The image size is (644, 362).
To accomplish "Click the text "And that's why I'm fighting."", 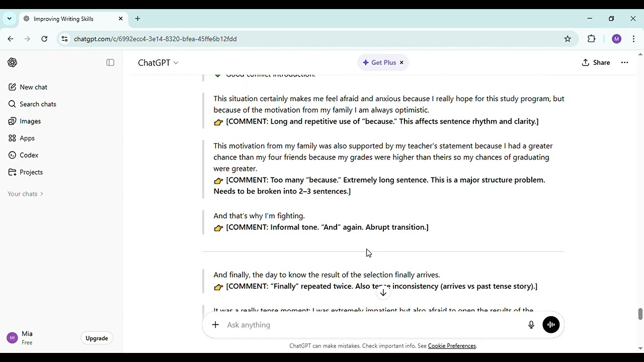I will point(259,216).
